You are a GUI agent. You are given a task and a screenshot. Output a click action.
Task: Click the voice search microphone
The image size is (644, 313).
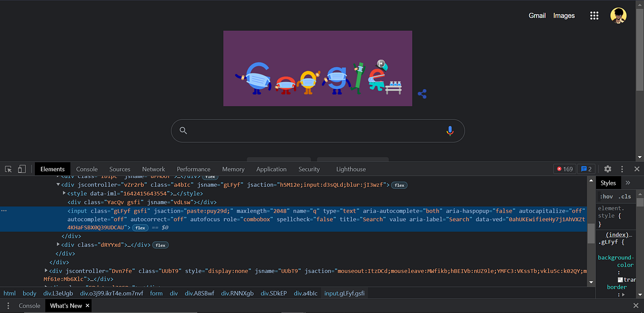pos(450,130)
